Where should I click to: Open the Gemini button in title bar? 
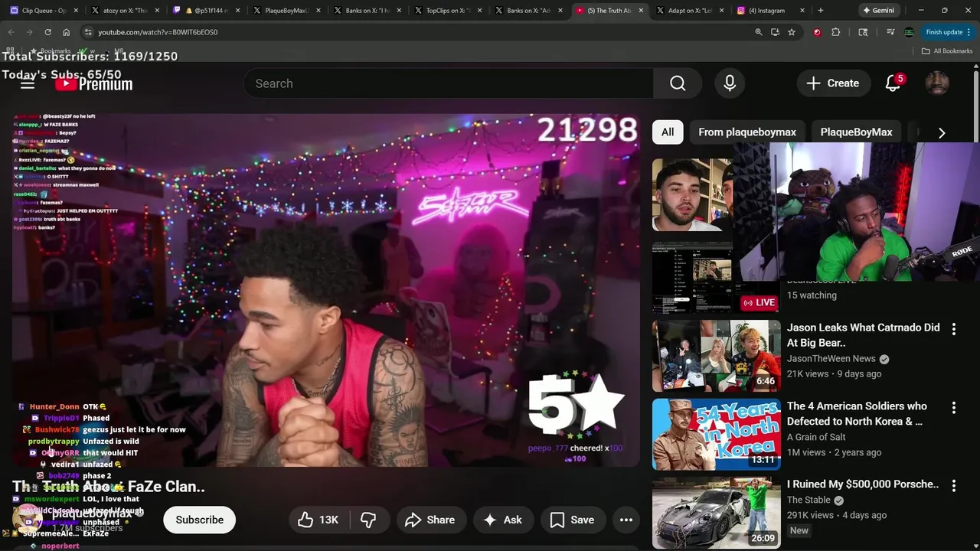(878, 11)
